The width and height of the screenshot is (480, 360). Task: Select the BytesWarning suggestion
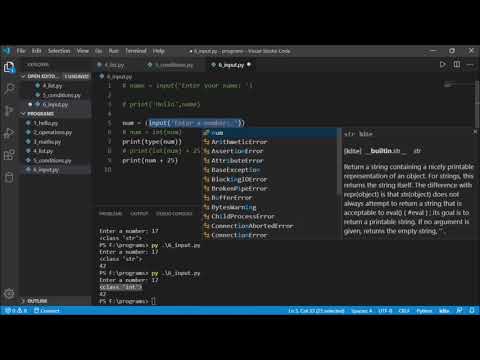pos(270,207)
